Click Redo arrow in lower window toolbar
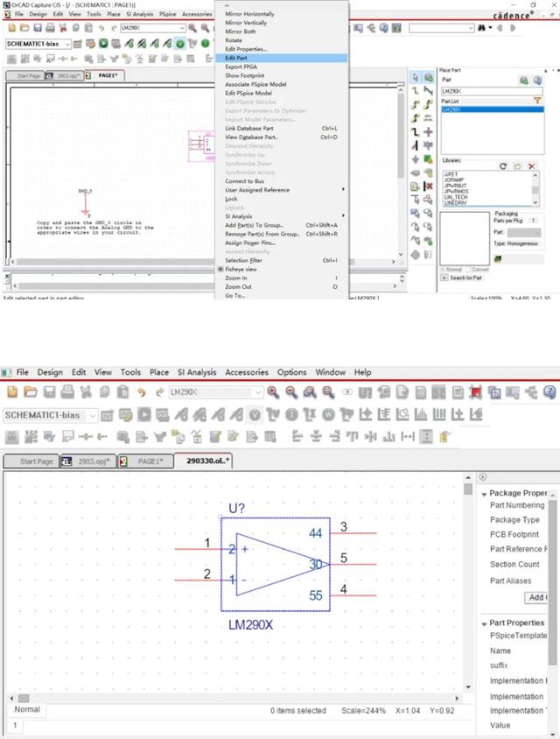This screenshot has width=560, height=739. (159, 391)
